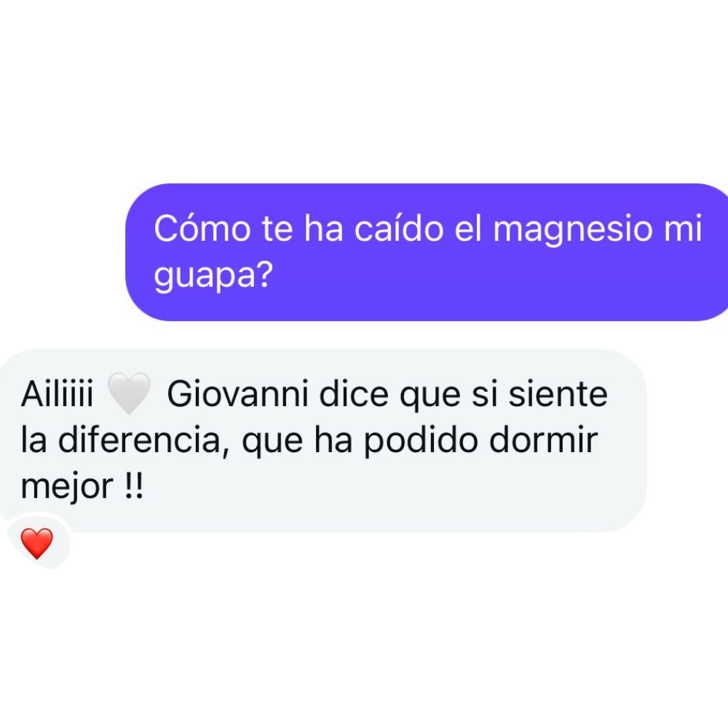
Task: Click the word "Cómo" in purple message
Action: click(x=202, y=228)
